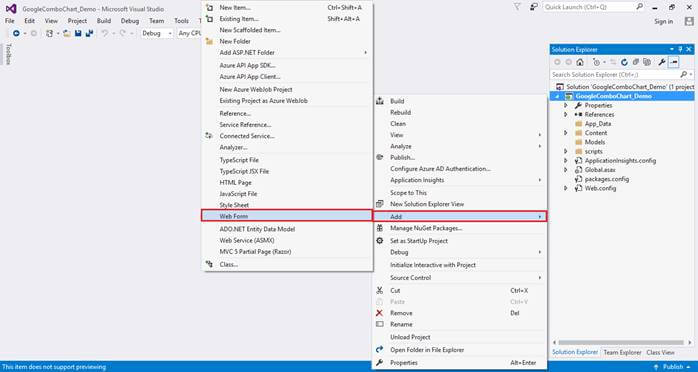Click the Open File toolbar icon

(67, 33)
